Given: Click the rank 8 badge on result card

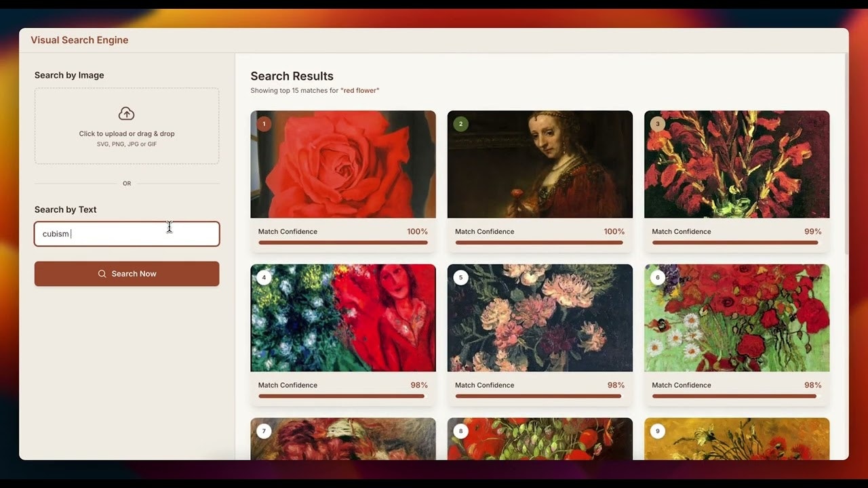Looking at the screenshot, I should (460, 431).
